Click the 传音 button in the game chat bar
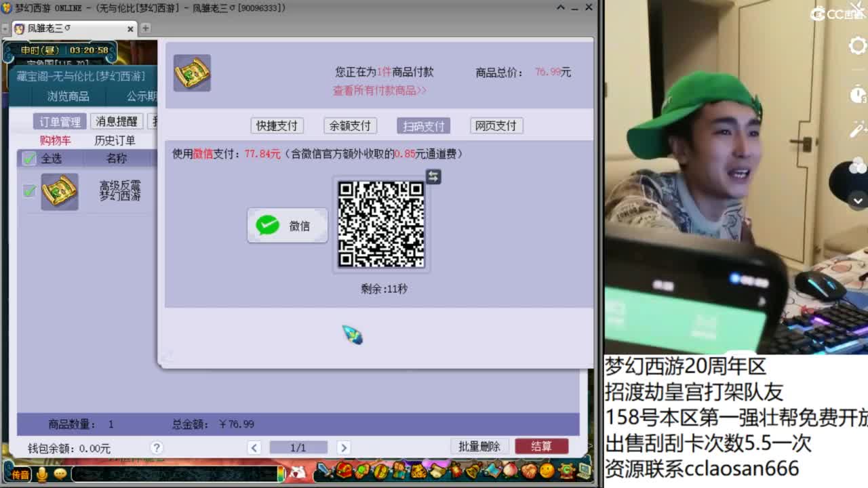The height and width of the screenshot is (488, 868). 20,474
